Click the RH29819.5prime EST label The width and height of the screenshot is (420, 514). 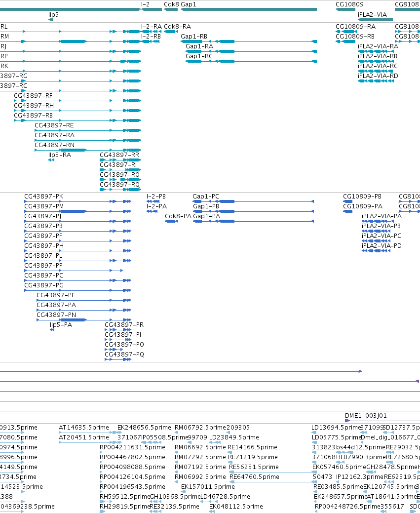tap(125, 507)
